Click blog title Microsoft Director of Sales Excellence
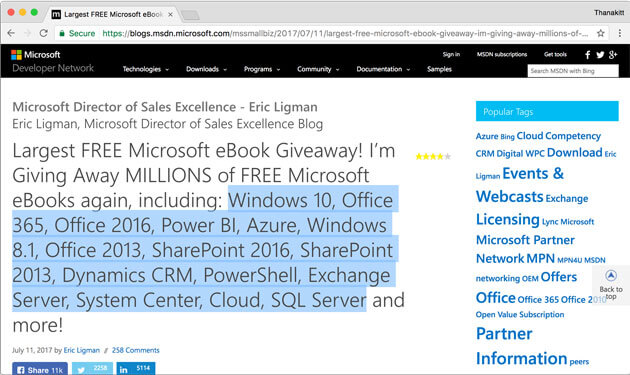This screenshot has height=375, width=630. point(165,107)
